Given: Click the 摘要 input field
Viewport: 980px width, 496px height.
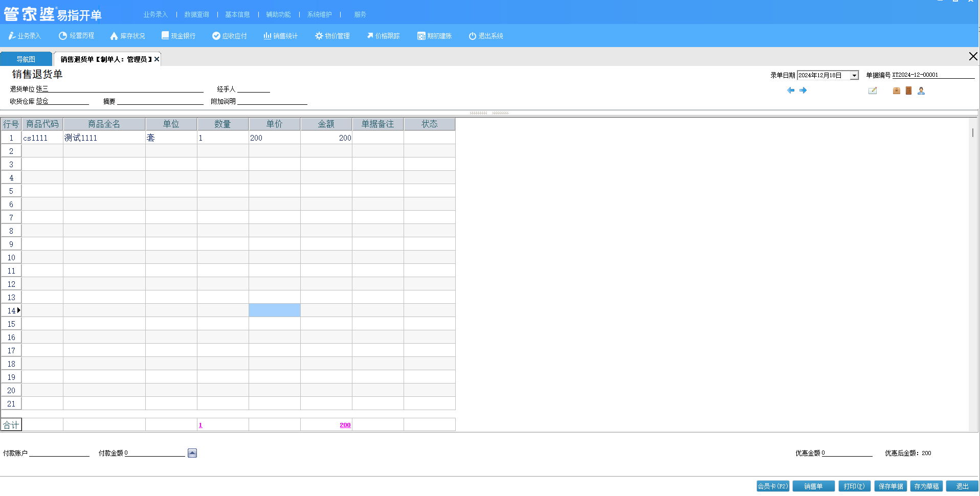Looking at the screenshot, I should (160, 101).
